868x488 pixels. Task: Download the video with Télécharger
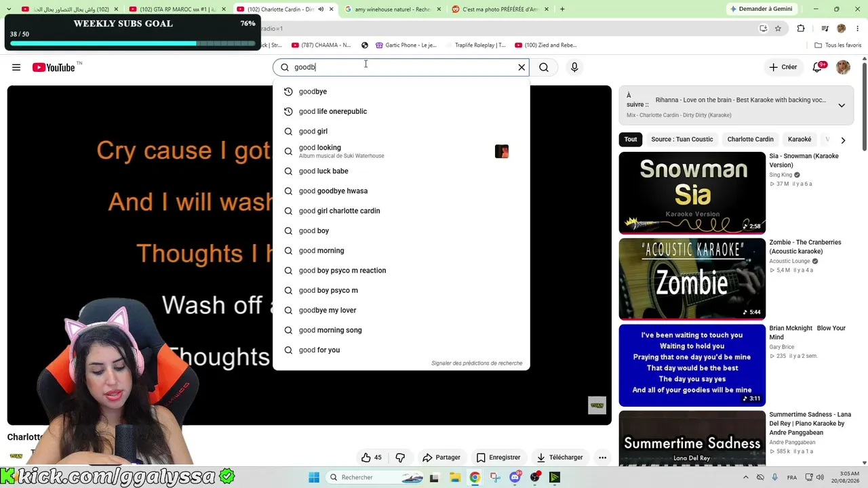click(x=559, y=457)
